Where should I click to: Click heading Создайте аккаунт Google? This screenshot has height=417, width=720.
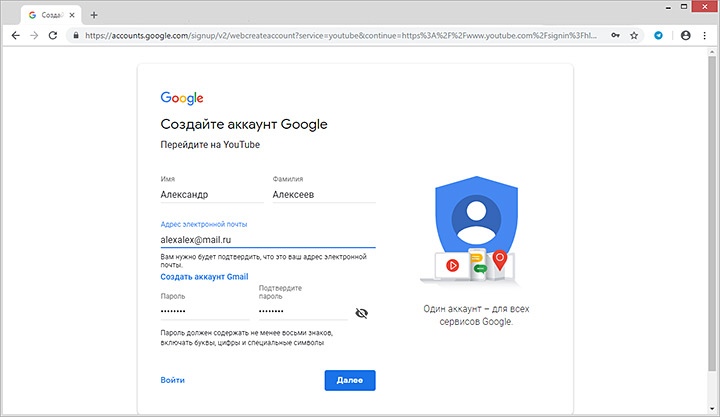[244, 124]
